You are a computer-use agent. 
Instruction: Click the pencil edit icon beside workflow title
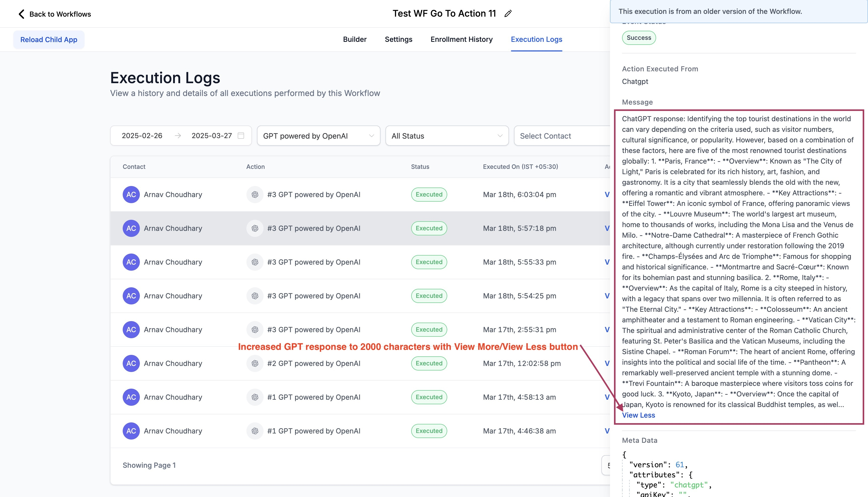click(508, 14)
